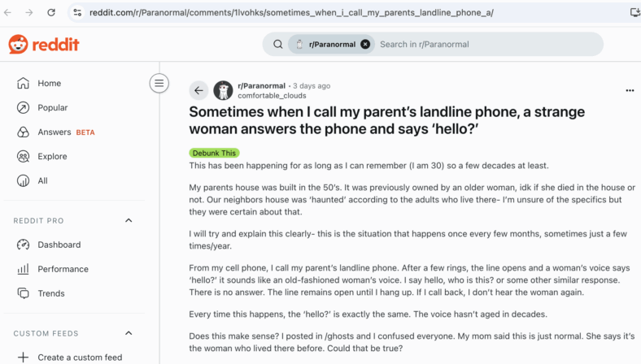Open the Reddit home logo
The image size is (641, 364).
tap(44, 44)
